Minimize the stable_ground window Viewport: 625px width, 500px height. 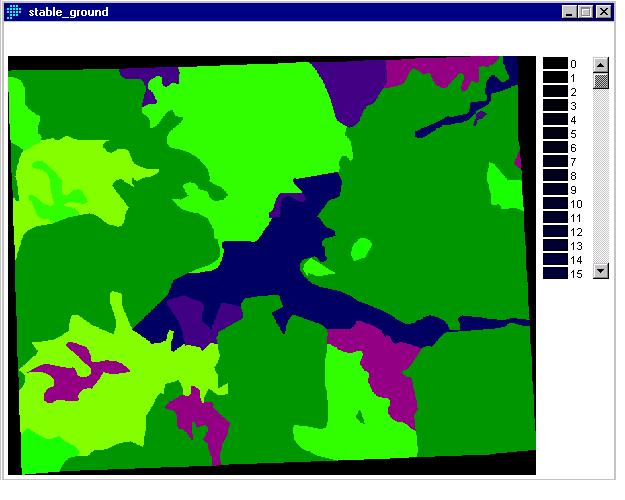pos(569,12)
